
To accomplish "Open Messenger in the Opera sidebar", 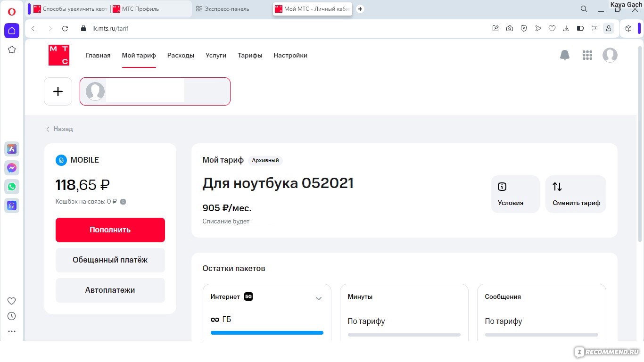I will click(x=12, y=168).
